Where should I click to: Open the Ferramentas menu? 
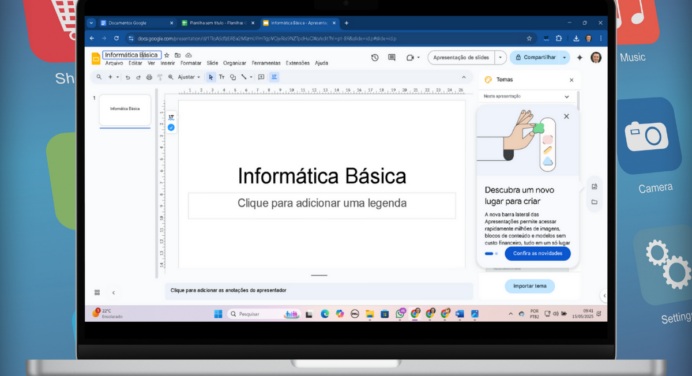pyautogui.click(x=266, y=63)
